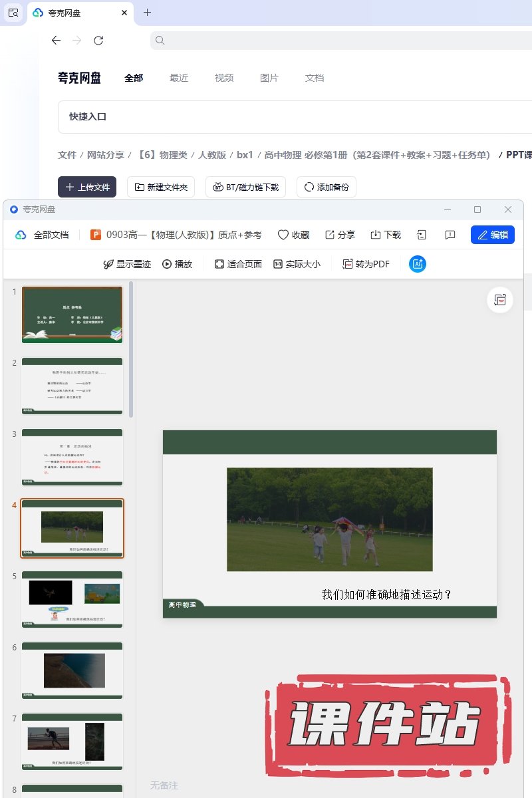The width and height of the screenshot is (532, 798).
Task: Download the presentation with 下载
Action: pyautogui.click(x=376, y=235)
